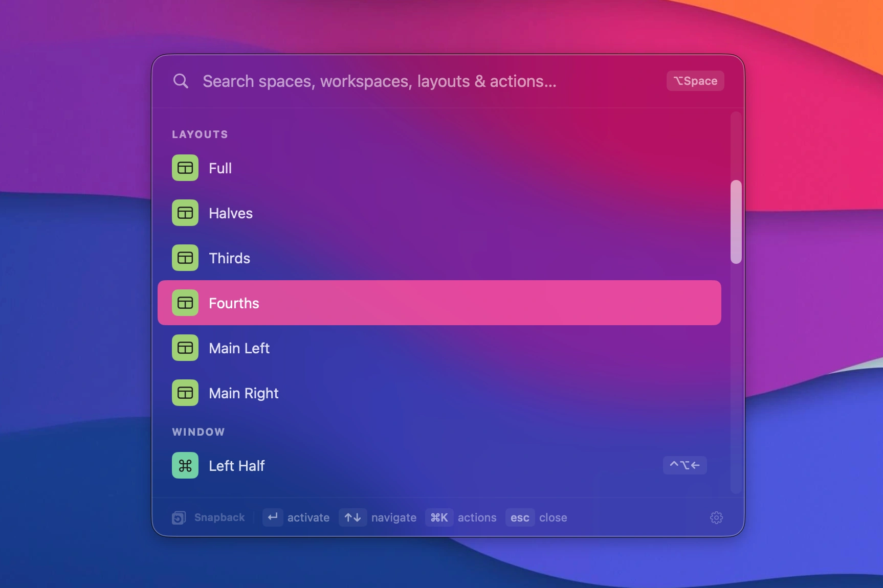This screenshot has width=883, height=588.
Task: Click the 'close' hint text
Action: point(553,517)
